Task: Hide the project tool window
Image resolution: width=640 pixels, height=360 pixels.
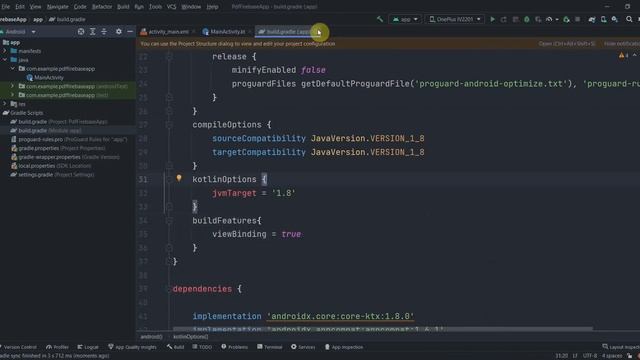Action: tap(130, 31)
